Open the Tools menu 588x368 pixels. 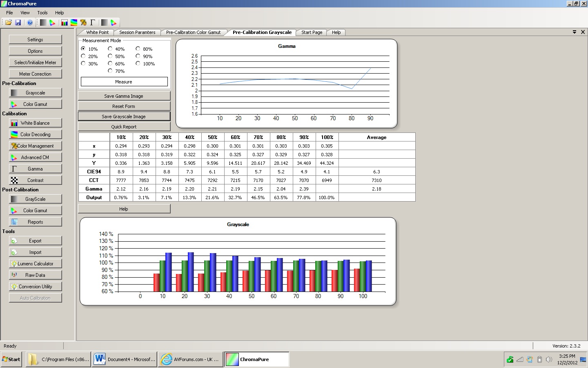(42, 13)
